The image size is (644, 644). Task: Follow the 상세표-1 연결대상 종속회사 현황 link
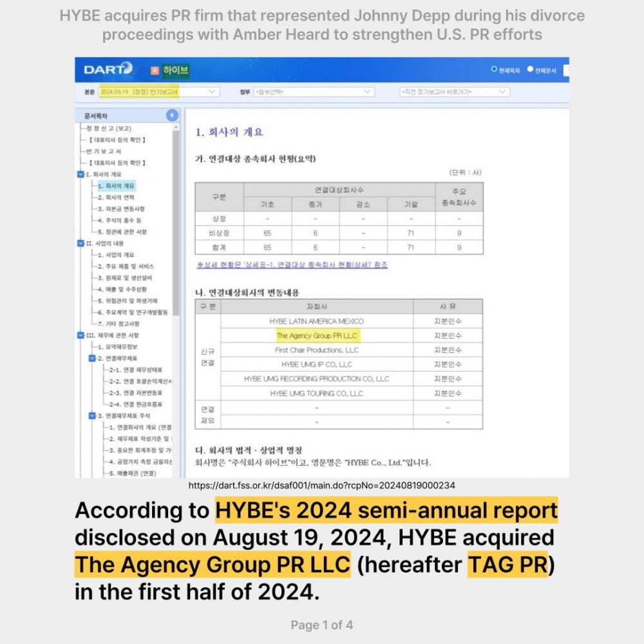click(292, 265)
